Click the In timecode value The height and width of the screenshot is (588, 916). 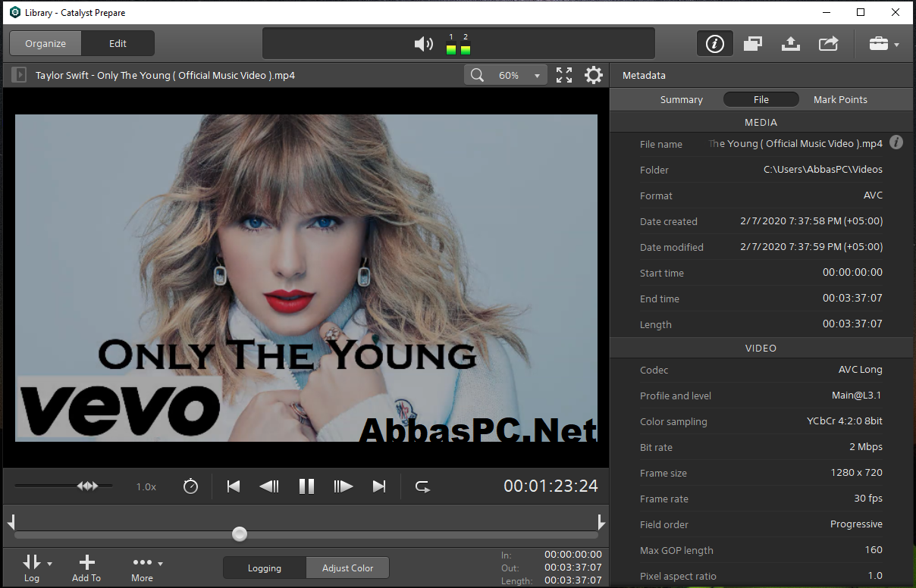tap(573, 555)
